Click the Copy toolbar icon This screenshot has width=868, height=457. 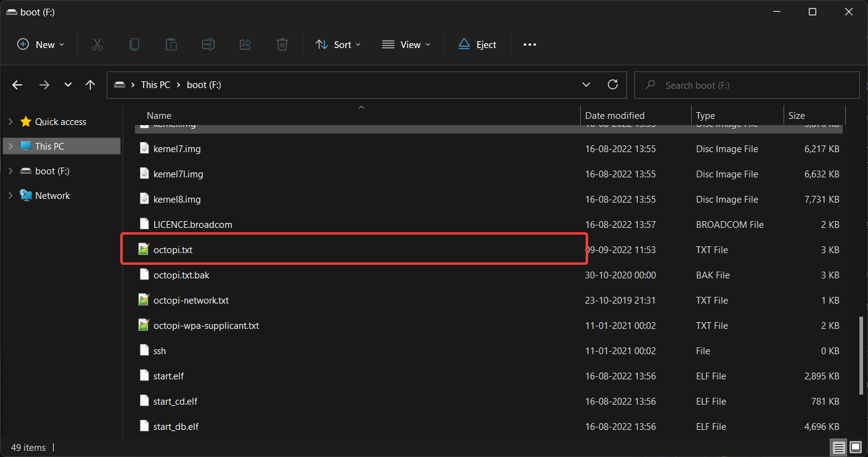tap(134, 44)
